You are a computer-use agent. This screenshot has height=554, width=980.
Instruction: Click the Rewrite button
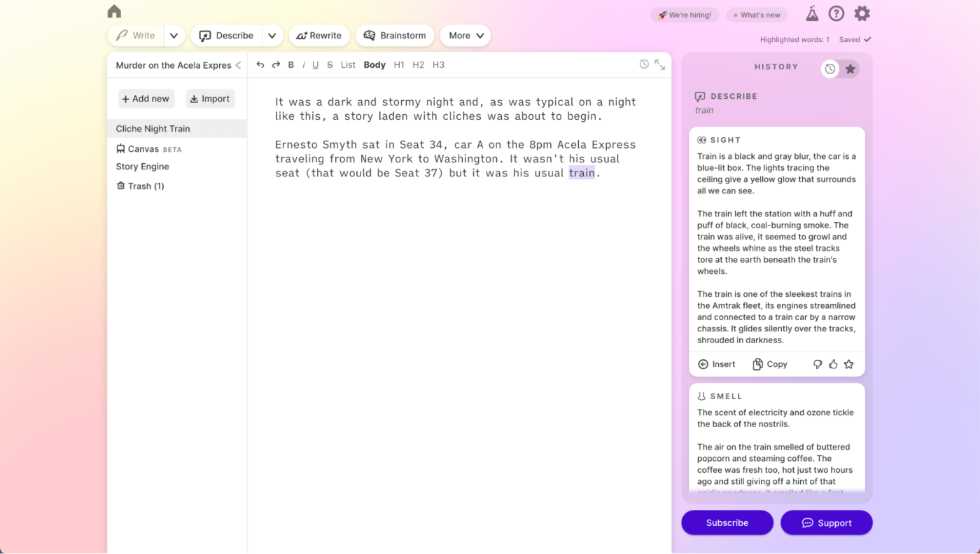pos(319,36)
